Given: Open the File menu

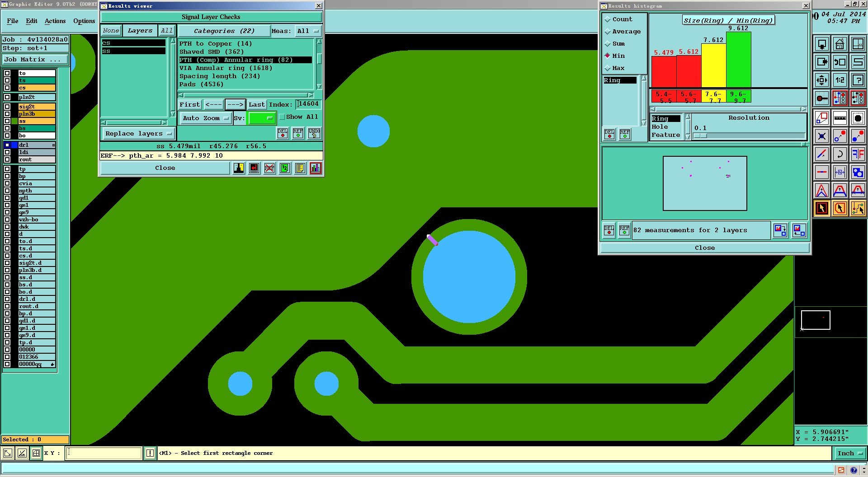Looking at the screenshot, I should coord(13,21).
